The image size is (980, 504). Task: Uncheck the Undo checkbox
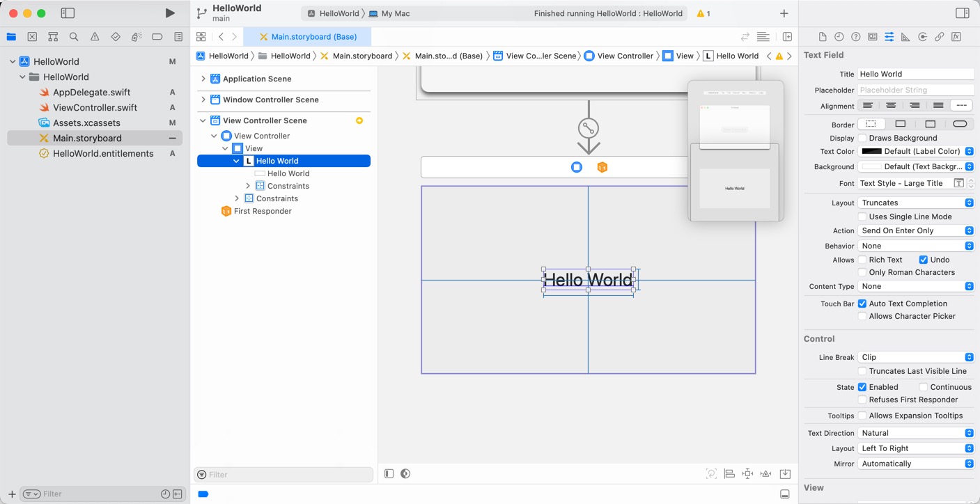pos(923,260)
